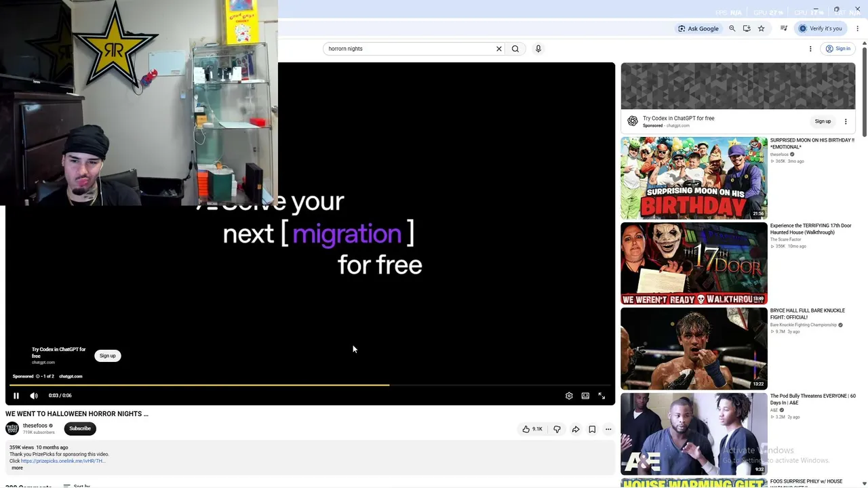The image size is (868, 488).
Task: Open the prizepicks.onelink.me description link
Action: (x=63, y=461)
